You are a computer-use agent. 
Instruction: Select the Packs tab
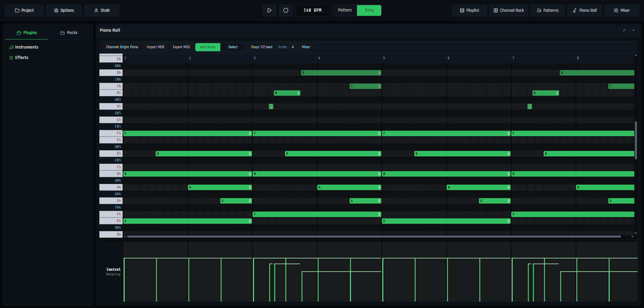[69, 33]
